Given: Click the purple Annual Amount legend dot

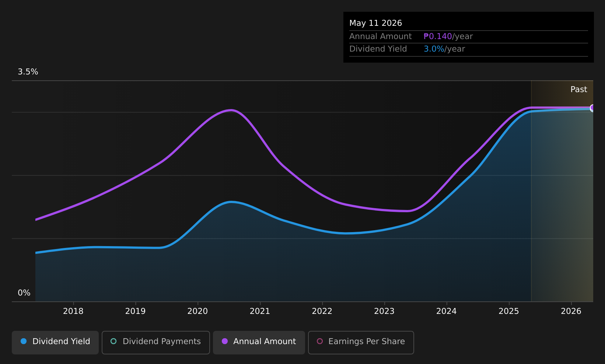Looking at the screenshot, I should point(225,341).
